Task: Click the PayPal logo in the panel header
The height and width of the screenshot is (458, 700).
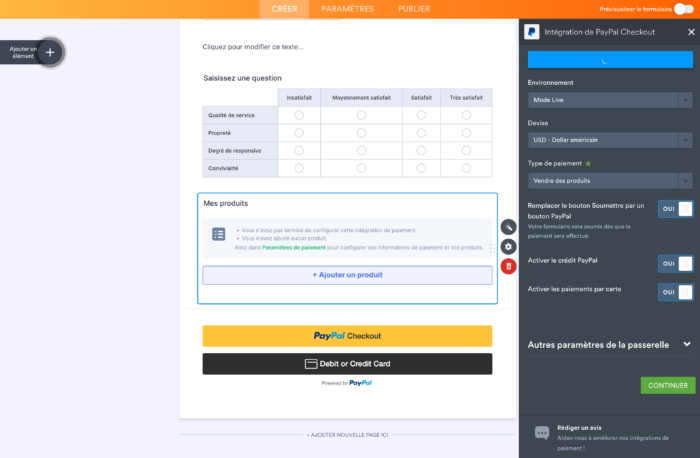Action: [531, 32]
